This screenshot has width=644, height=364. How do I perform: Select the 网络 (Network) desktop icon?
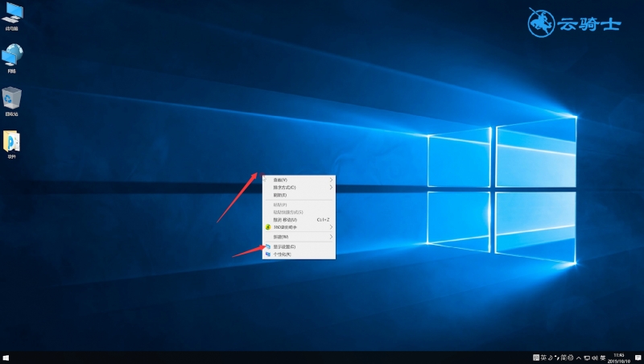[x=12, y=59]
